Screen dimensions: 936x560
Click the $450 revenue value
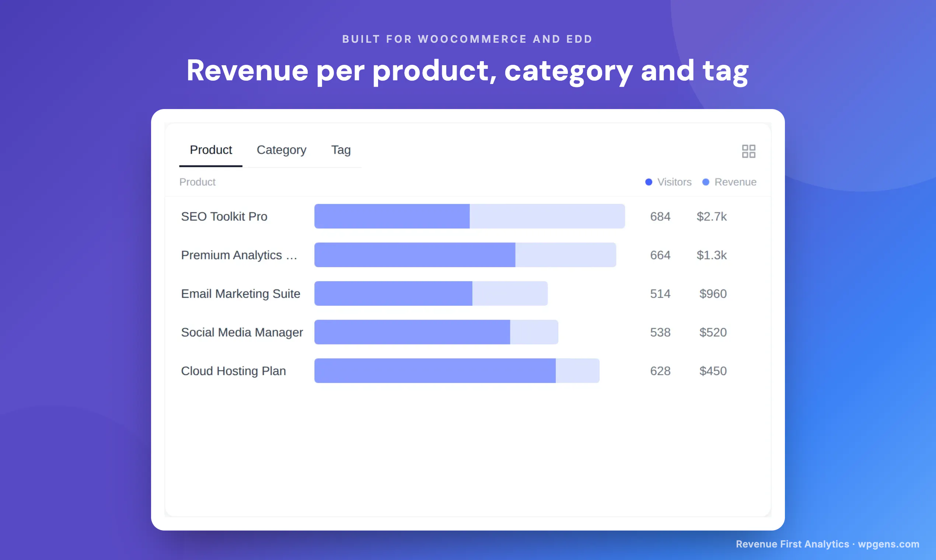tap(713, 371)
